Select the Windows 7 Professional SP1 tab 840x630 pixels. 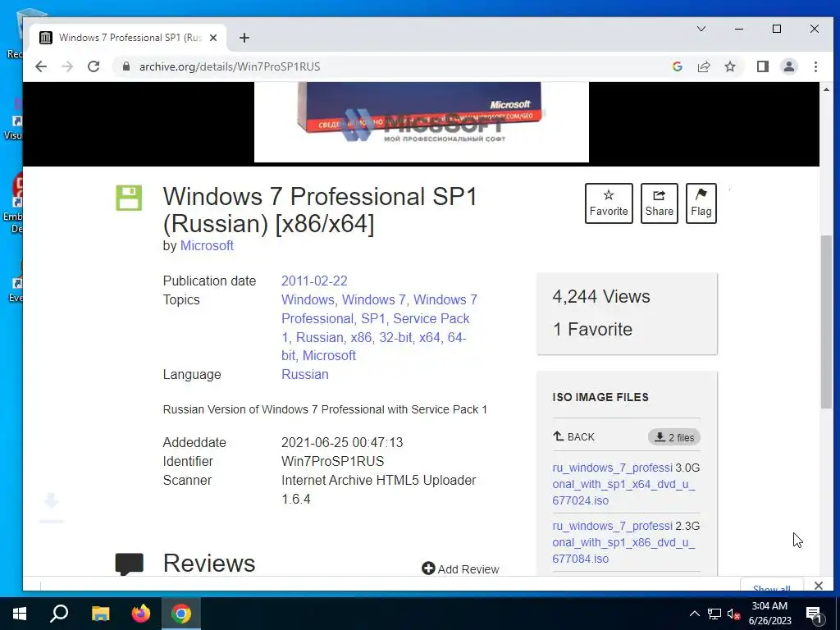coord(129,38)
